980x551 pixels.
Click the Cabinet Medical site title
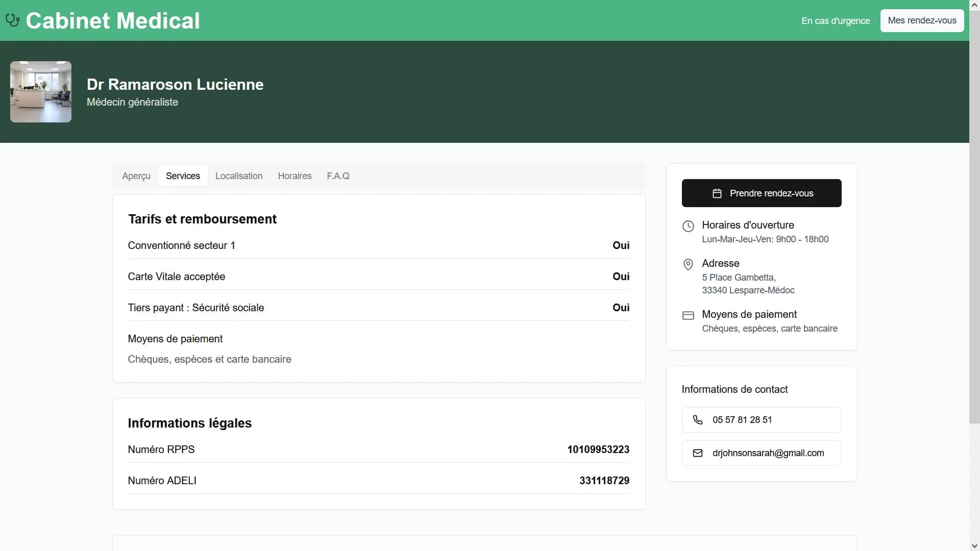pos(113,21)
